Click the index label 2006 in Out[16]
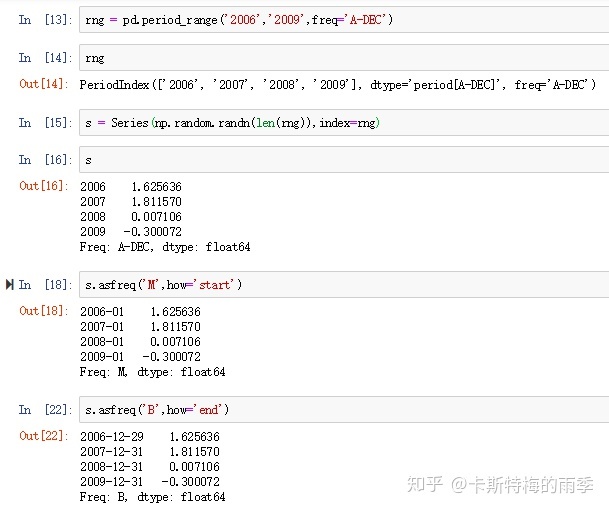Screen dimensions: 609x511 [93, 187]
